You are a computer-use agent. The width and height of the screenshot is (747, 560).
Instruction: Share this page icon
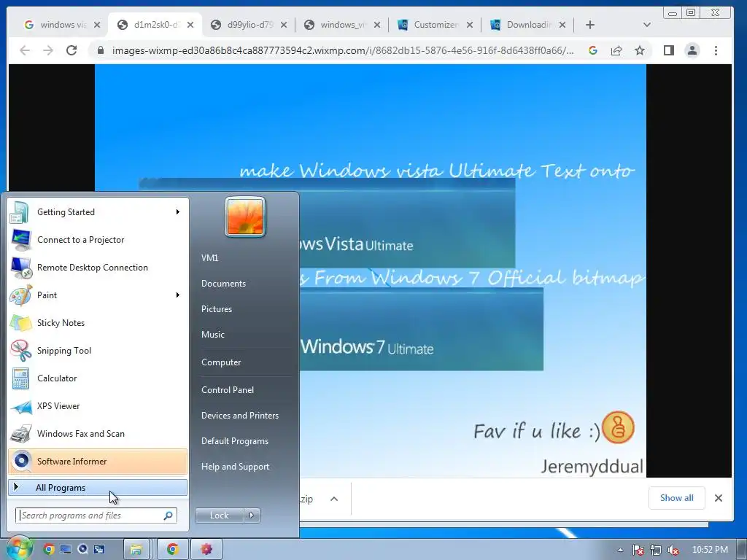tap(616, 50)
